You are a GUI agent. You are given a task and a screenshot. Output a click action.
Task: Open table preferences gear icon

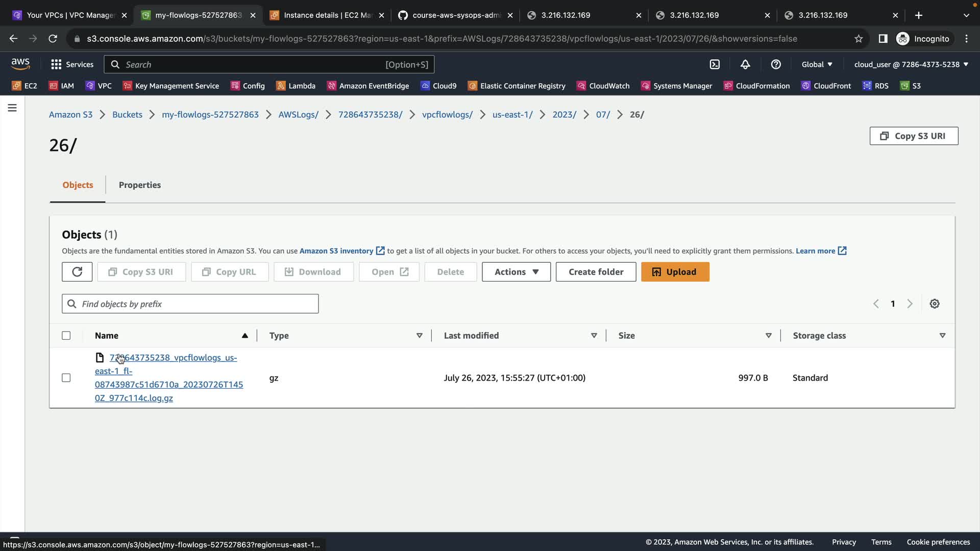pyautogui.click(x=935, y=304)
